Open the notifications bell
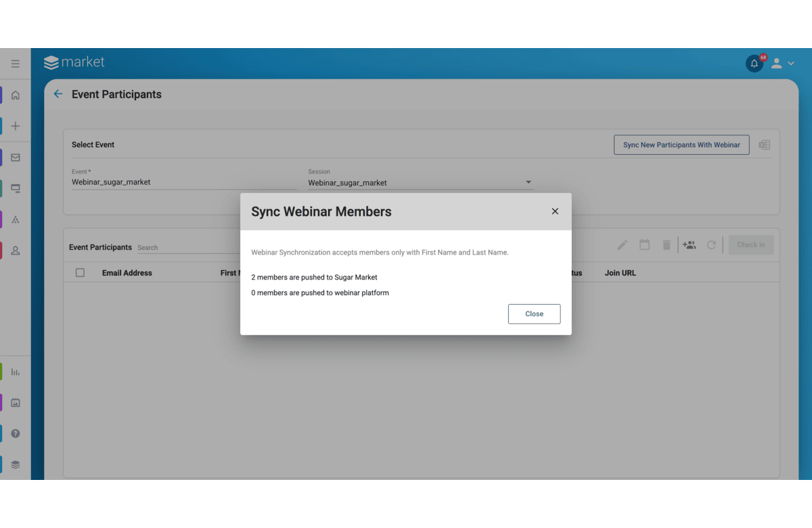The height and width of the screenshot is (528, 812). click(754, 64)
